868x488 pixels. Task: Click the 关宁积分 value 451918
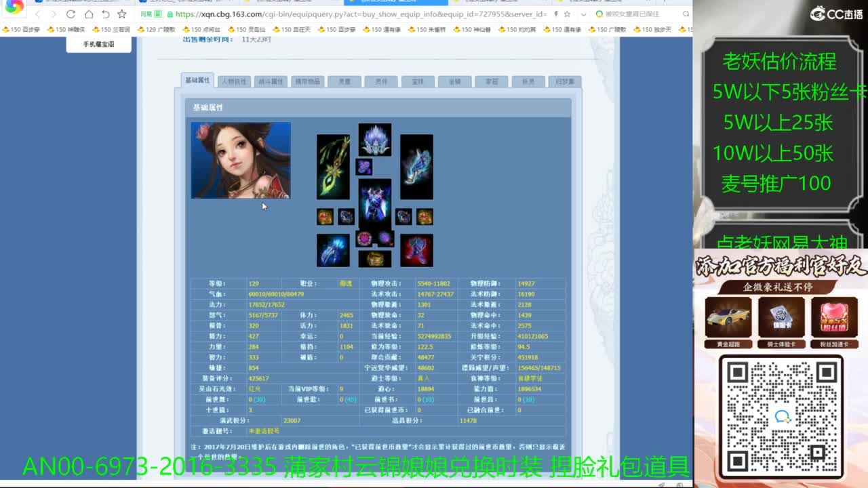tap(528, 357)
